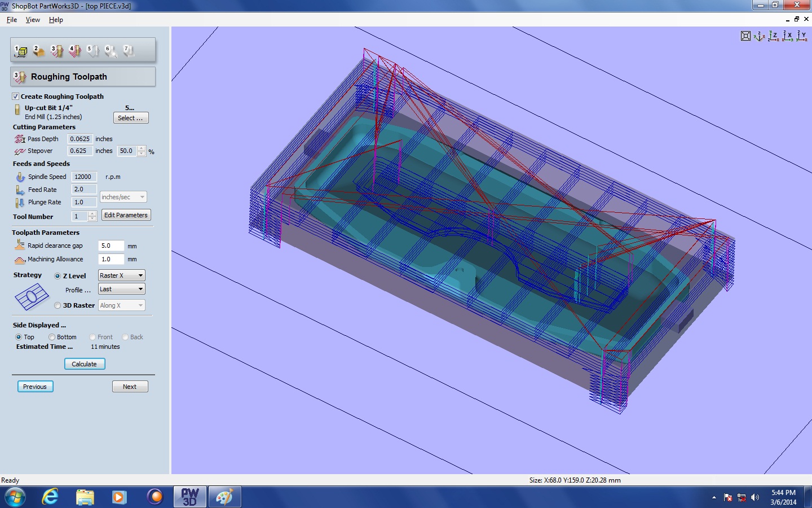This screenshot has height=508, width=812.
Task: Open the File menu
Action: point(12,20)
